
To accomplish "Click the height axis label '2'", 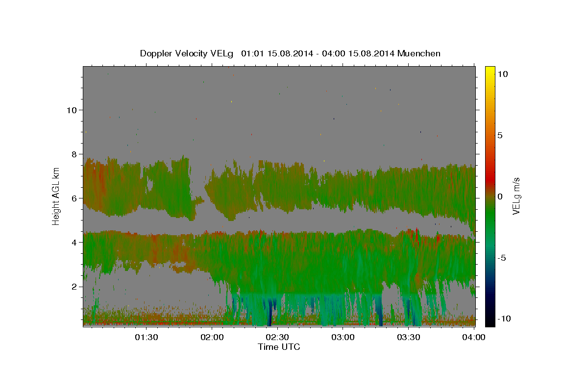I will (x=74, y=286).
